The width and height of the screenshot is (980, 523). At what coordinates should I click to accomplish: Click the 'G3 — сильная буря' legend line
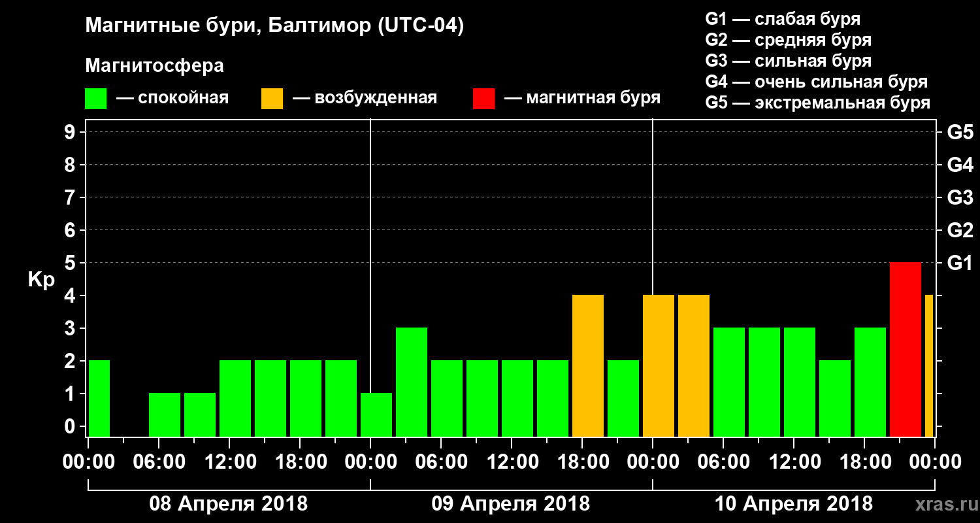click(x=789, y=61)
